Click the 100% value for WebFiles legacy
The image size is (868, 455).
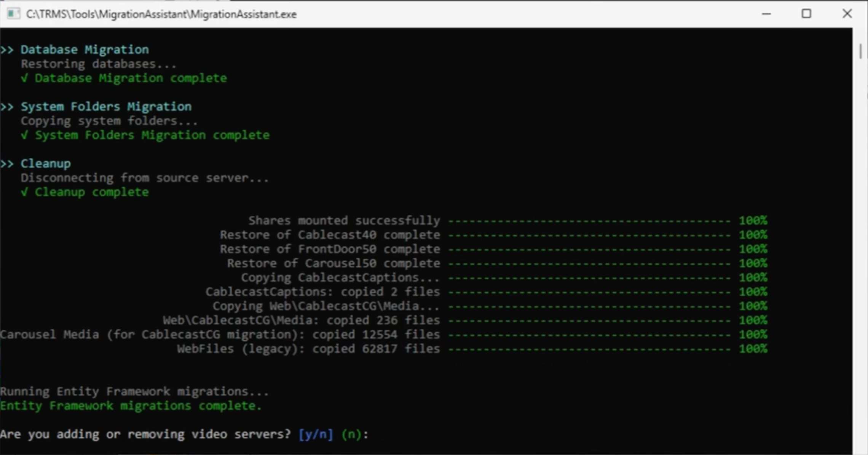753,349
